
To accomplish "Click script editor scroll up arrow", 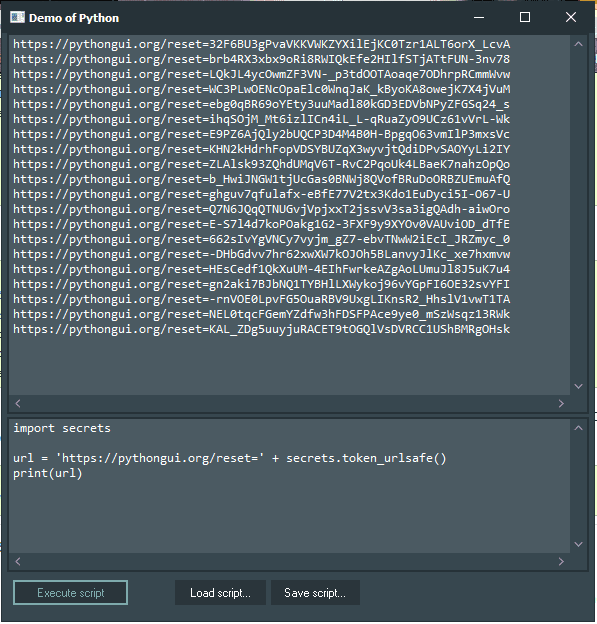I will pyautogui.click(x=579, y=428).
